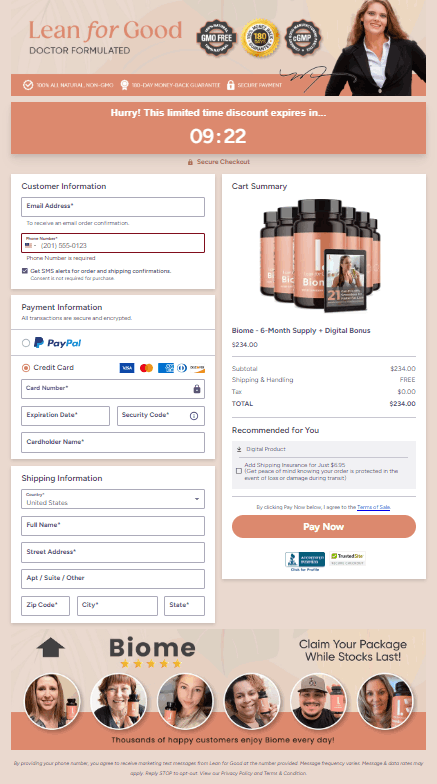
Task: Click the cGMP certification badge
Action: pyautogui.click(x=302, y=38)
